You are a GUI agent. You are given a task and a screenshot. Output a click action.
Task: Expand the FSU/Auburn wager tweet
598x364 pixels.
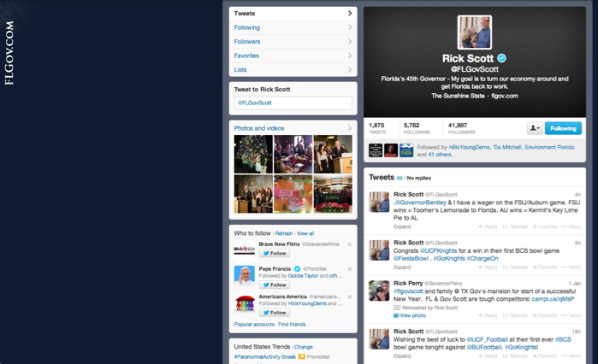tap(402, 226)
